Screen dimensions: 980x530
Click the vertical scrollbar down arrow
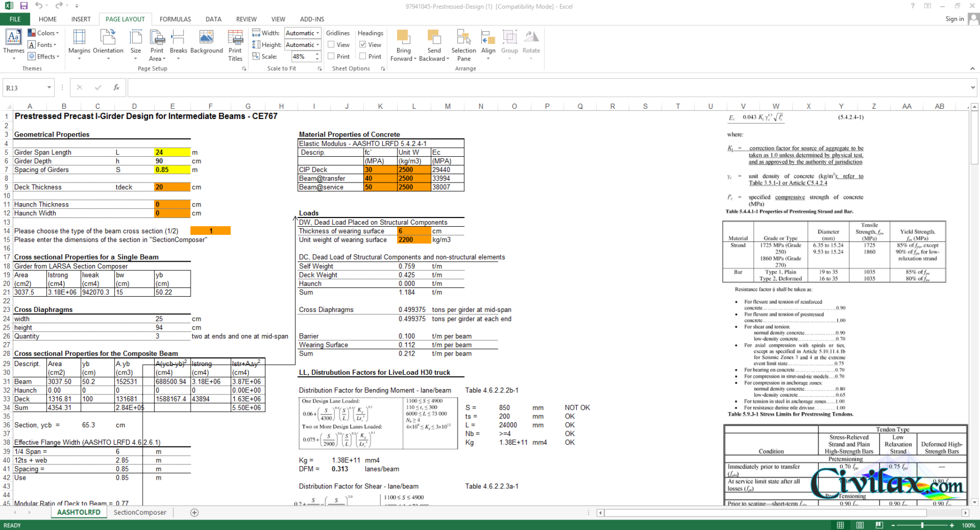point(975,502)
